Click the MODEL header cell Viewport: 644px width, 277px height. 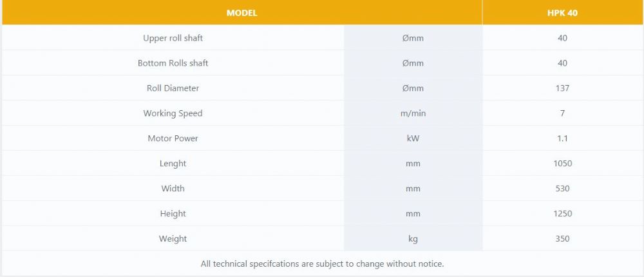[242, 13]
